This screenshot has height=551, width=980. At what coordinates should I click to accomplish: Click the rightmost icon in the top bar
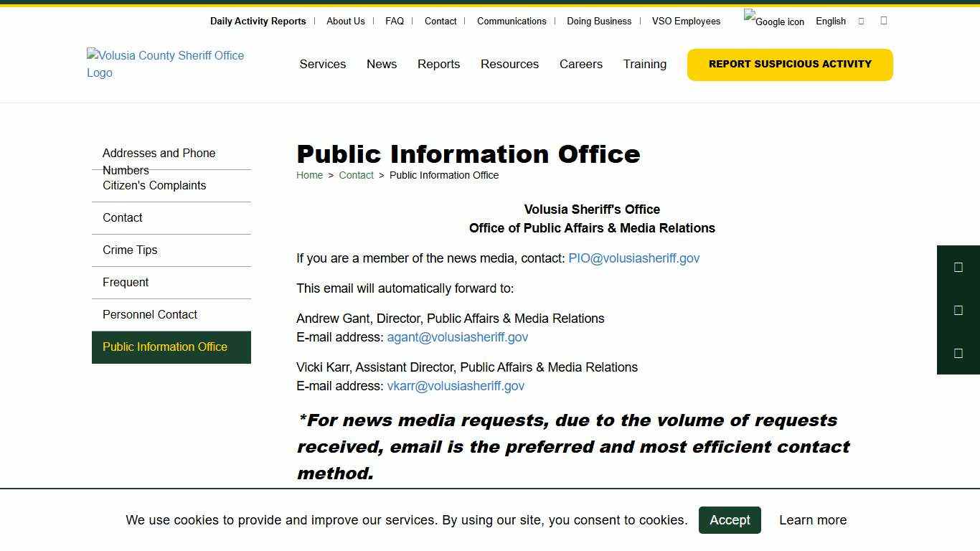pyautogui.click(x=883, y=20)
